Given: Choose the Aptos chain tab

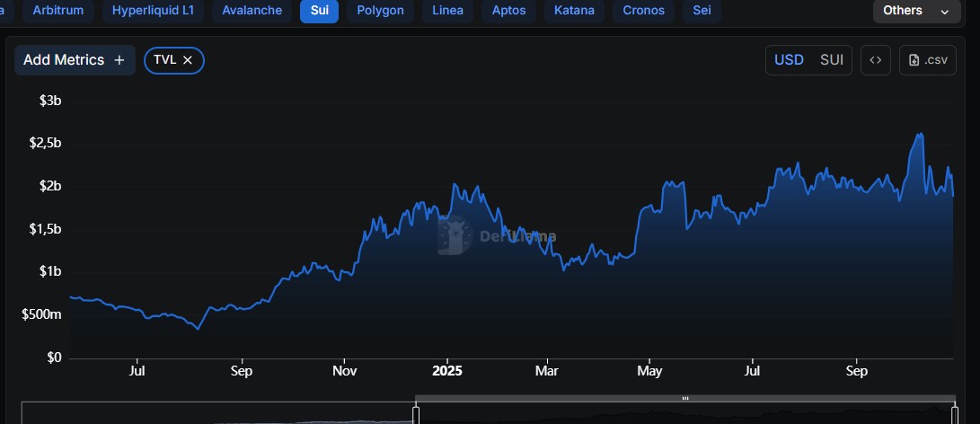Looking at the screenshot, I should pos(510,11).
